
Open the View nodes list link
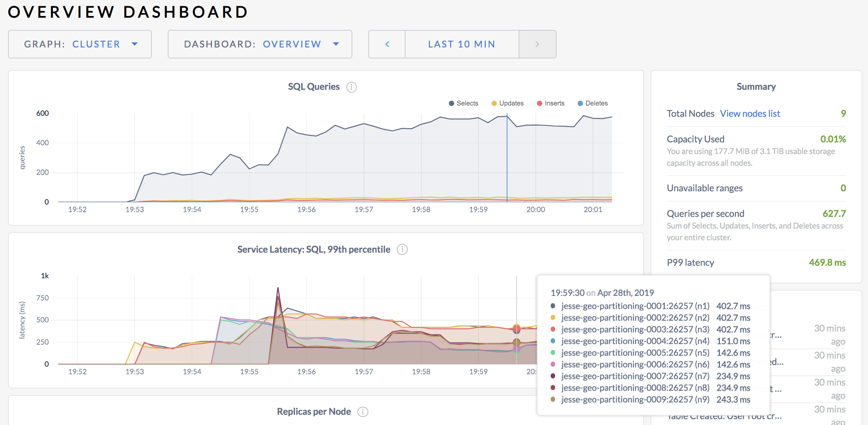(x=750, y=113)
